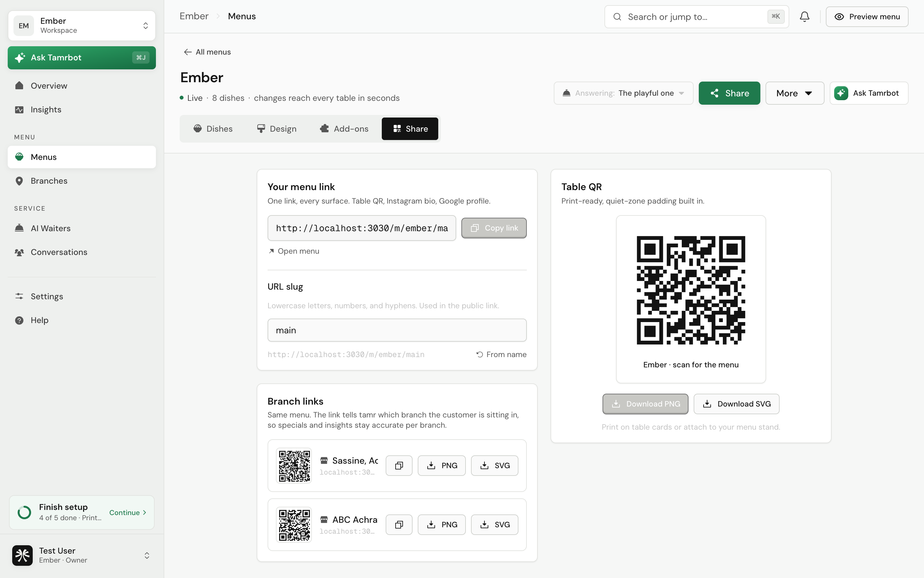Download ABC Achra branch SVG
Viewport: 924px width, 578px height.
494,525
